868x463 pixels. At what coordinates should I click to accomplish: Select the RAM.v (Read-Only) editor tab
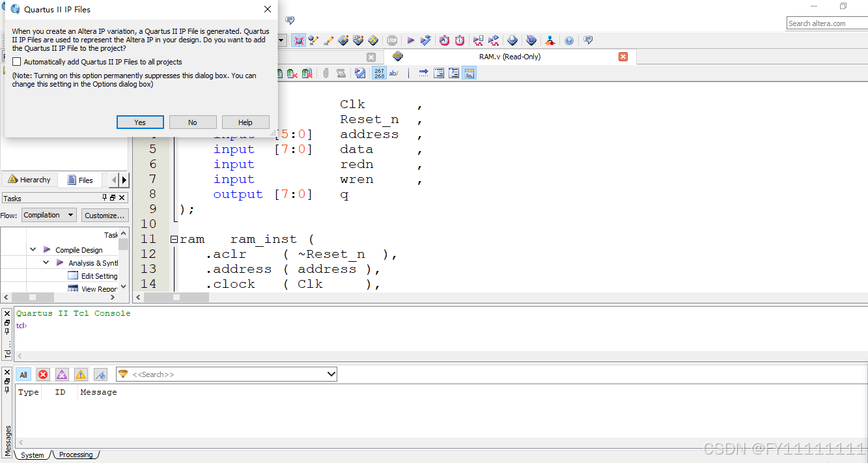click(510, 57)
